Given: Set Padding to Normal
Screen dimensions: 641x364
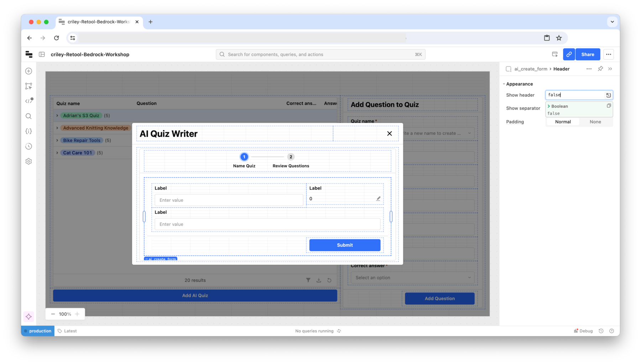Looking at the screenshot, I should [563, 122].
